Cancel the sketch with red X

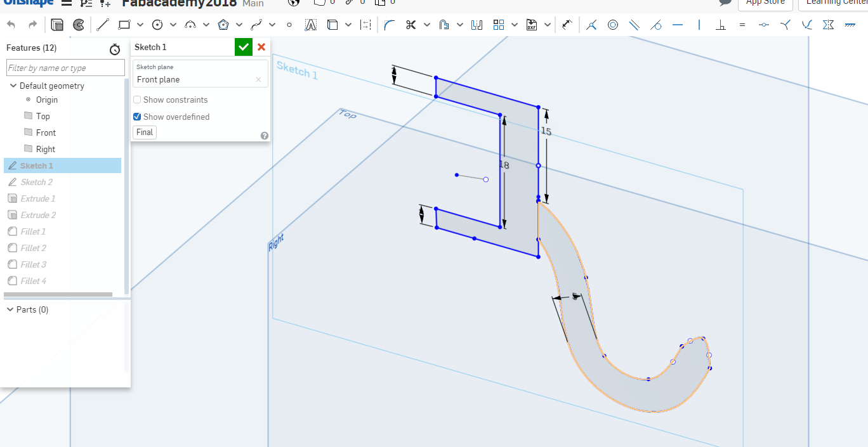pyautogui.click(x=261, y=47)
